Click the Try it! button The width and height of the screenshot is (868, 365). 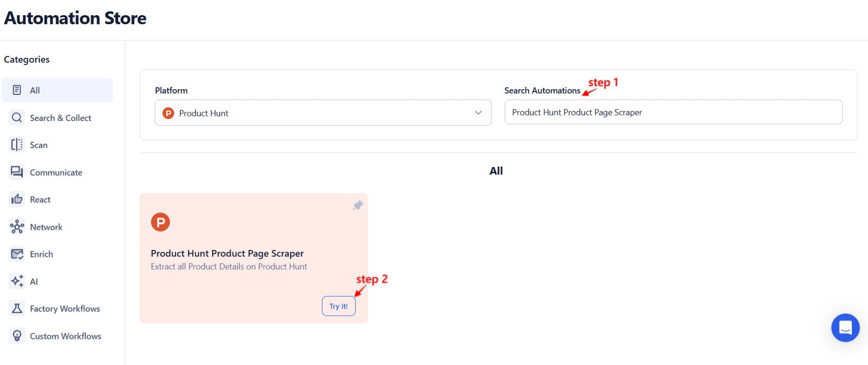pyautogui.click(x=338, y=306)
